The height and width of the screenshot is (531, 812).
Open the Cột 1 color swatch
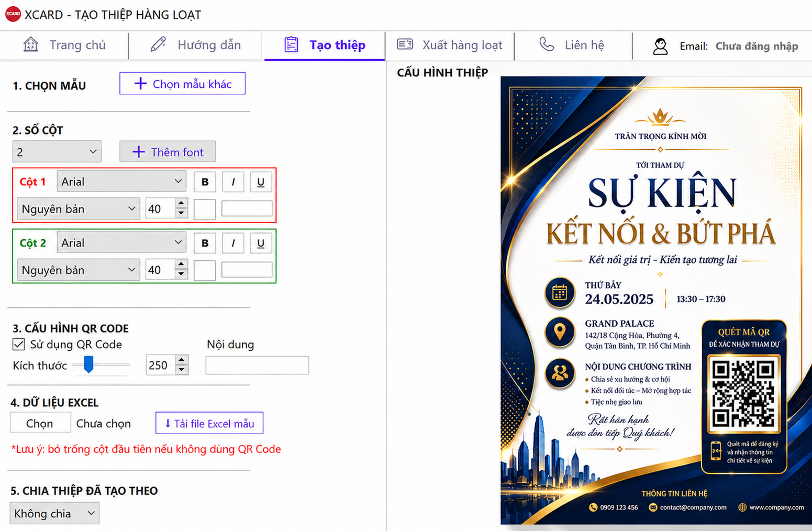(205, 209)
